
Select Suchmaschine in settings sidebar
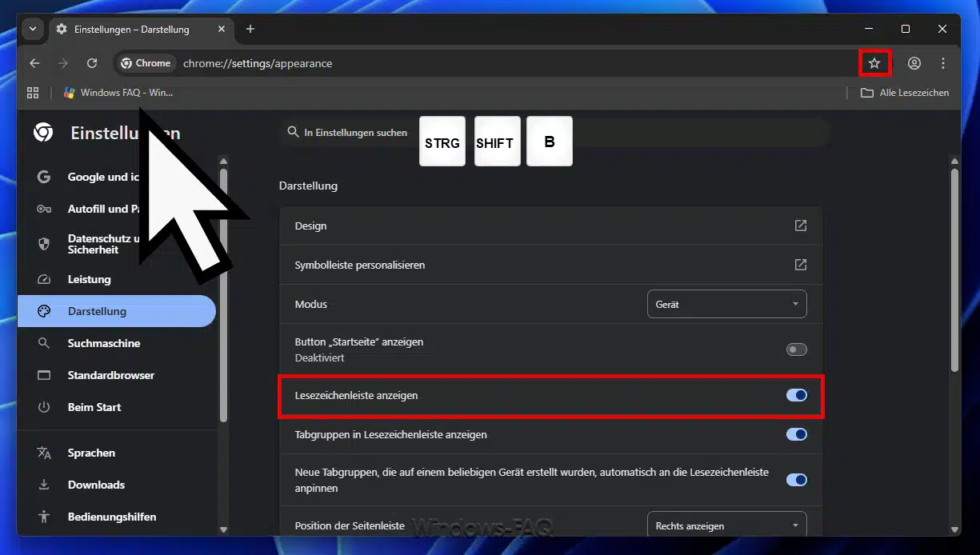[x=103, y=343]
